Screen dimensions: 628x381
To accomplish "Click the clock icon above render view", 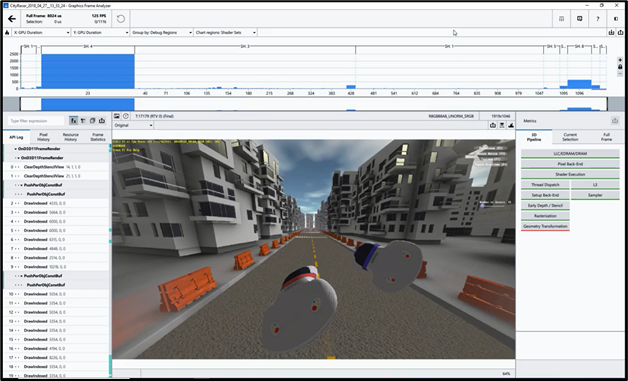I will [126, 116].
